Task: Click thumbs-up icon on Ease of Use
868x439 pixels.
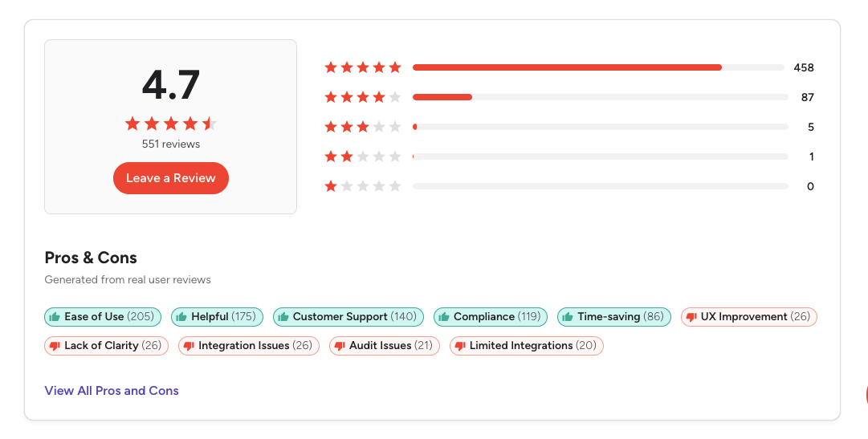Action: (55, 317)
